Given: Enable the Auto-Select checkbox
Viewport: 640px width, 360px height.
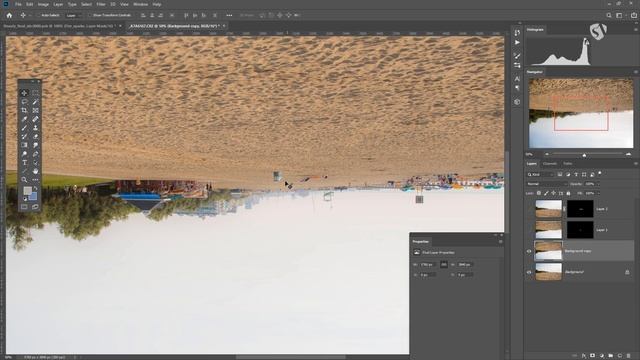Looking at the screenshot, I should pyautogui.click(x=39, y=16).
